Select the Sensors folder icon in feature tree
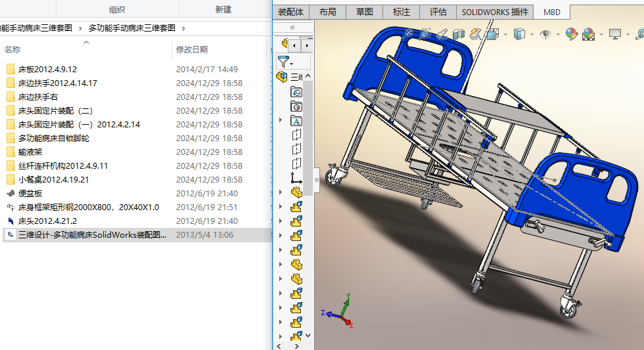 point(296,106)
